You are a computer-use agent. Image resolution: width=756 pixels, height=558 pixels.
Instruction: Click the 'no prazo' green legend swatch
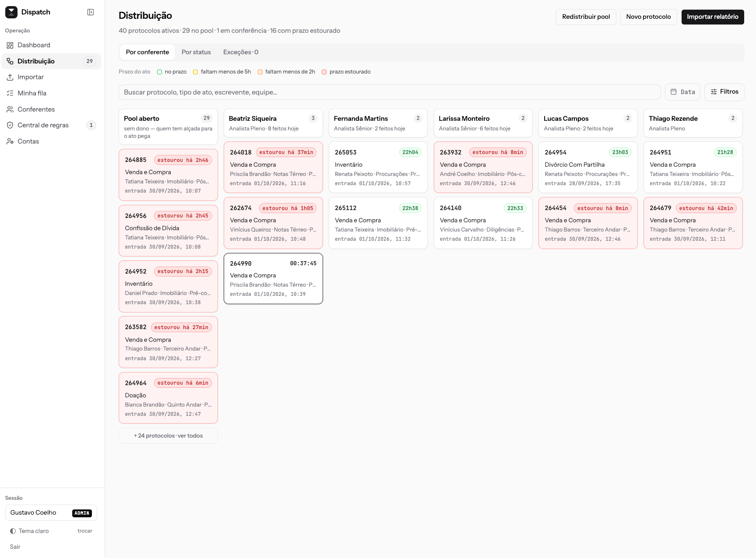pyautogui.click(x=160, y=72)
